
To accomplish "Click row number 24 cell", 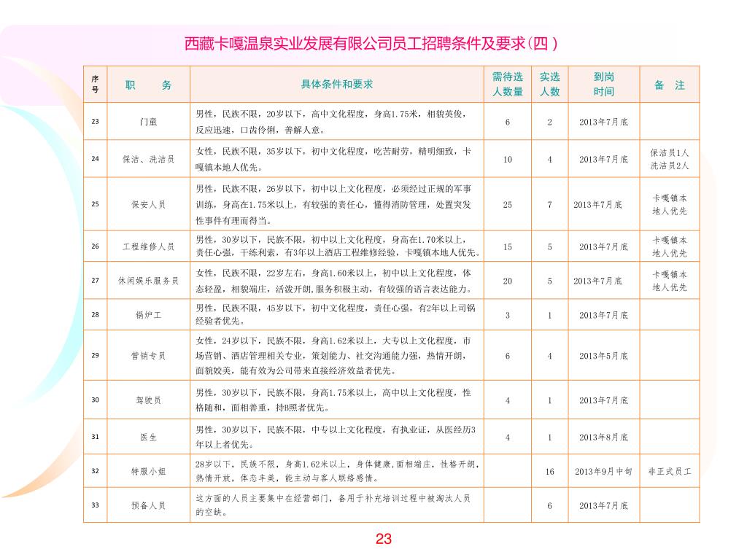I will pos(96,158).
